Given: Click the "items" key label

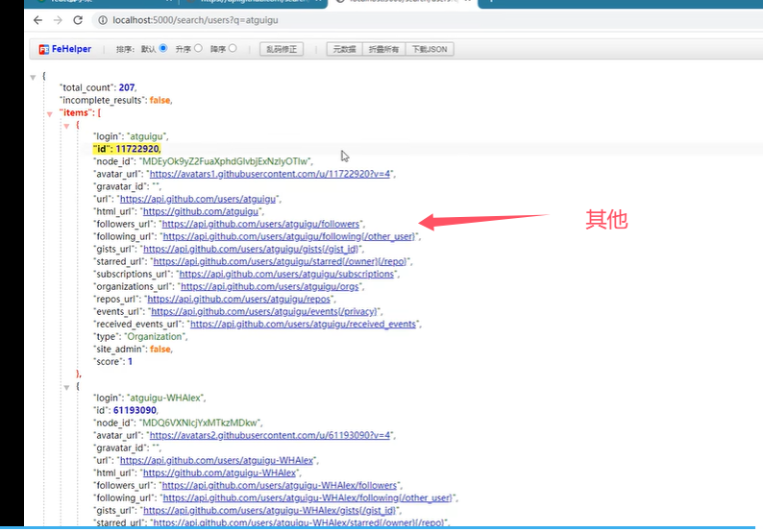Looking at the screenshot, I should point(75,112).
